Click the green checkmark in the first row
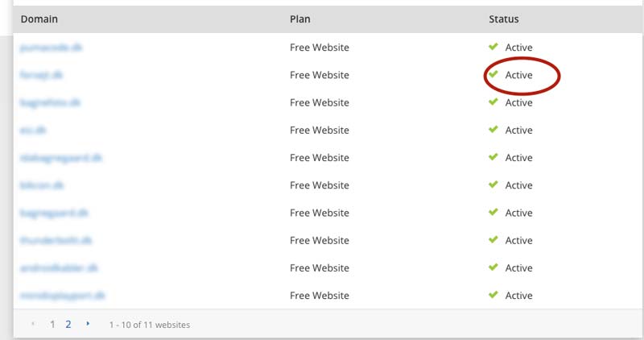Screen dimensions: 644x340 click(493, 48)
